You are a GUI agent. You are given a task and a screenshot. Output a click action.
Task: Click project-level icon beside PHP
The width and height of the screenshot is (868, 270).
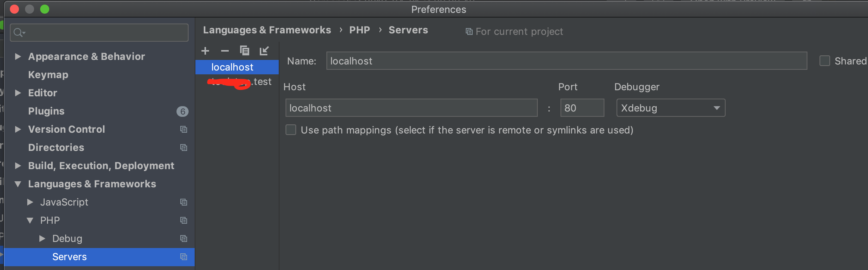click(x=184, y=220)
